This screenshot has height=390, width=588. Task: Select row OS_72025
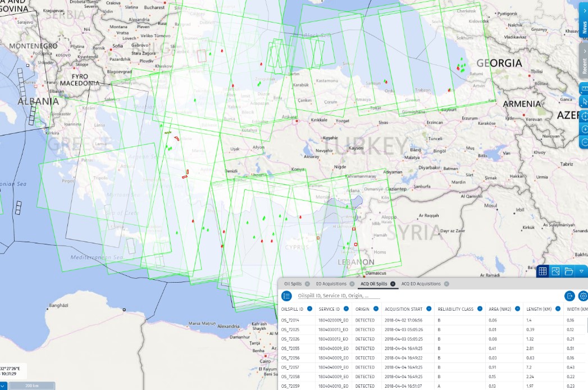(433, 329)
